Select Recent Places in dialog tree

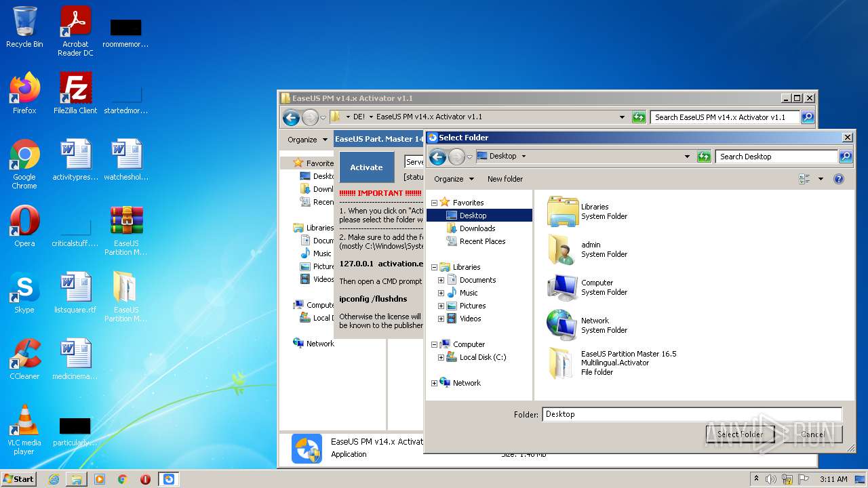[x=475, y=241]
